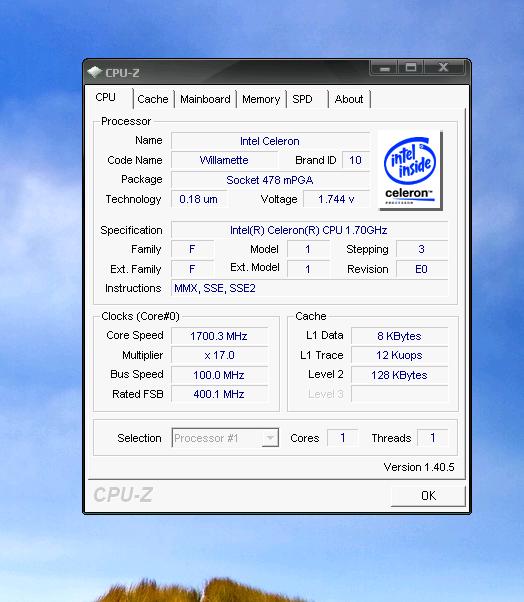Viewport: 524px width, 602px height.
Task: Click the Multiplier value x 17.0
Action: click(x=219, y=355)
